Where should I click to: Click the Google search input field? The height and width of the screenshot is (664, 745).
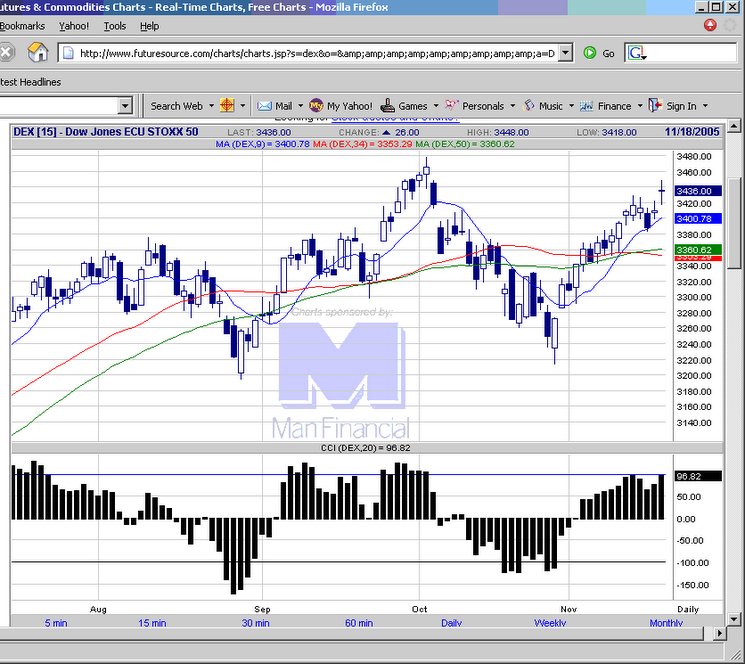[691, 53]
